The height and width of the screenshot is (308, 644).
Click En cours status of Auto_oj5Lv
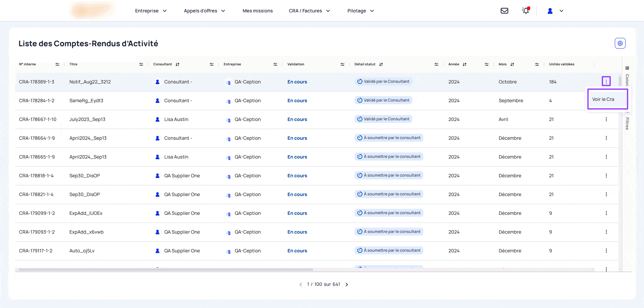tap(297, 251)
